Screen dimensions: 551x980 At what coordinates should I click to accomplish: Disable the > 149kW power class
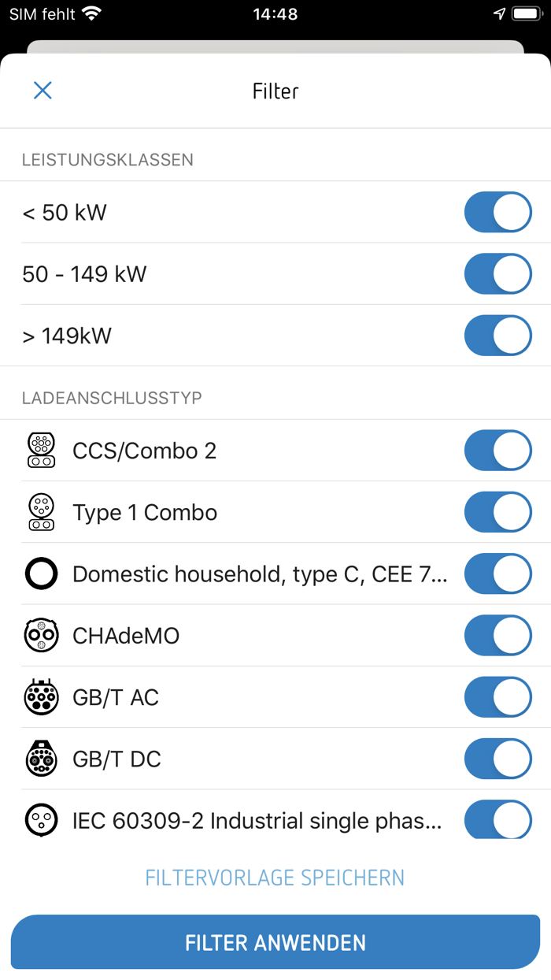[497, 335]
